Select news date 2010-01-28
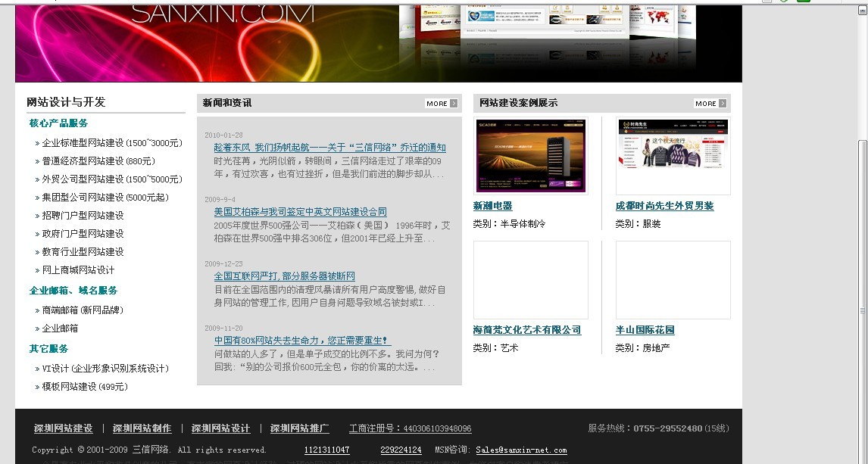868x464 pixels. [x=223, y=135]
